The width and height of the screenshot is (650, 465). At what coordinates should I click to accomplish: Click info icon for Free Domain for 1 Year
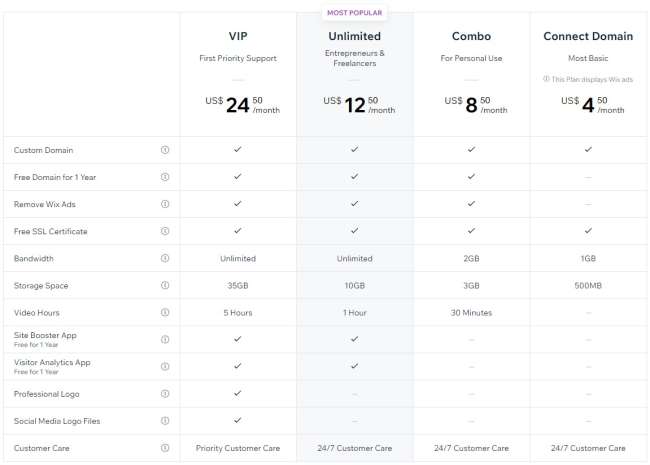pos(165,176)
